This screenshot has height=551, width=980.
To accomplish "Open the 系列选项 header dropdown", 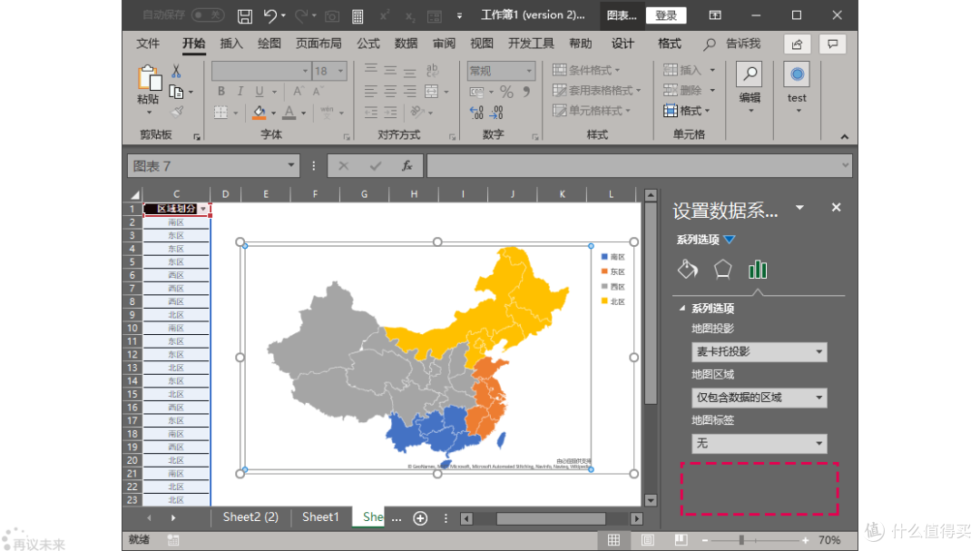I will click(x=730, y=239).
